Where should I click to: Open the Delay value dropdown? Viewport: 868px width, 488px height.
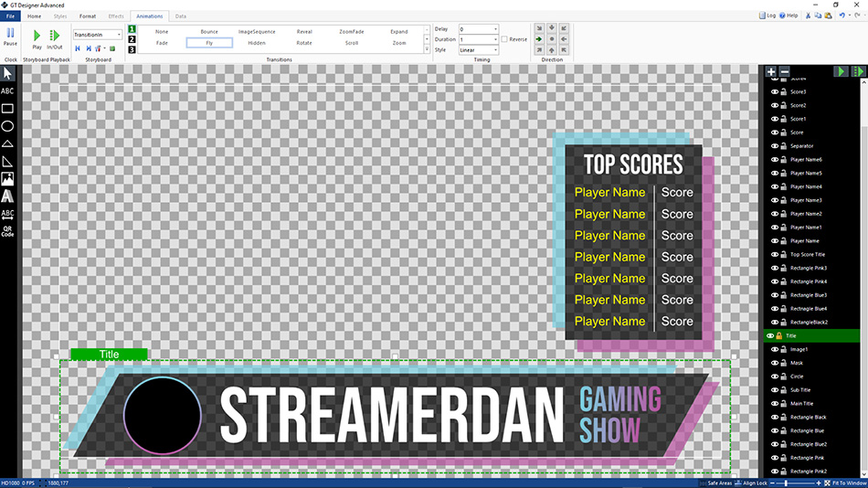pos(494,29)
